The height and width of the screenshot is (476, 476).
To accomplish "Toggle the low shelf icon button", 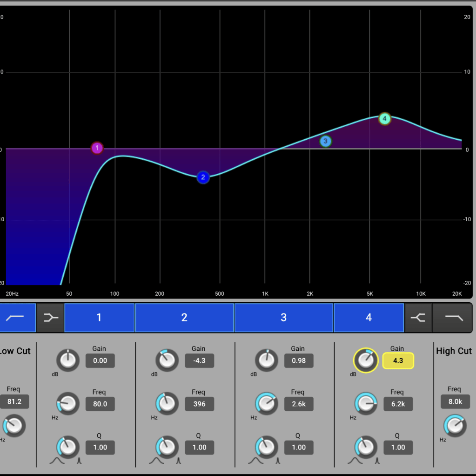I will tap(50, 317).
